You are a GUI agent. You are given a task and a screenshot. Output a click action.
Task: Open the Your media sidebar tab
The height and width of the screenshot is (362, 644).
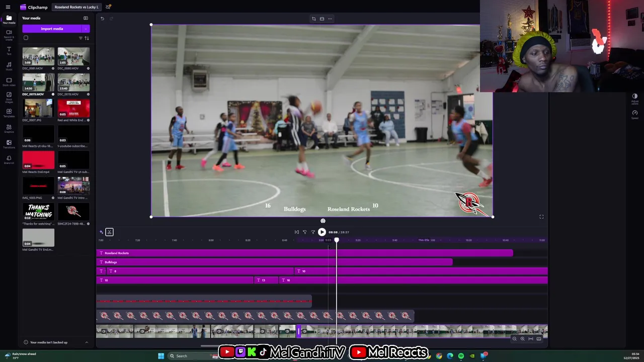pos(9,20)
